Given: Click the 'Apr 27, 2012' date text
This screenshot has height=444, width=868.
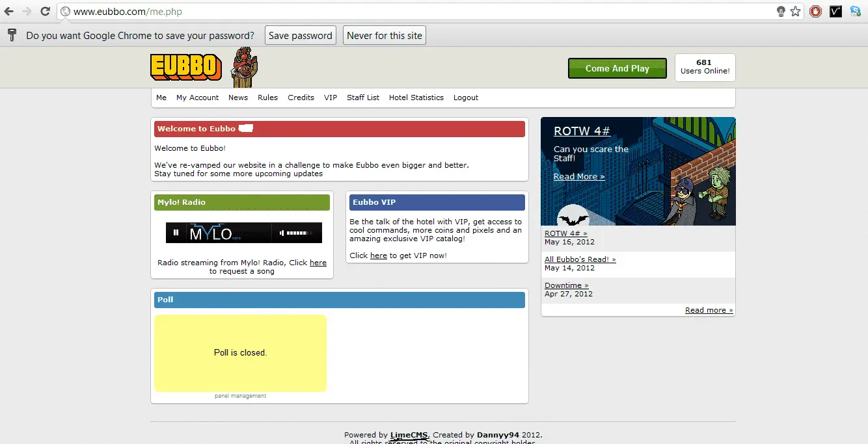Looking at the screenshot, I should click(x=569, y=294).
